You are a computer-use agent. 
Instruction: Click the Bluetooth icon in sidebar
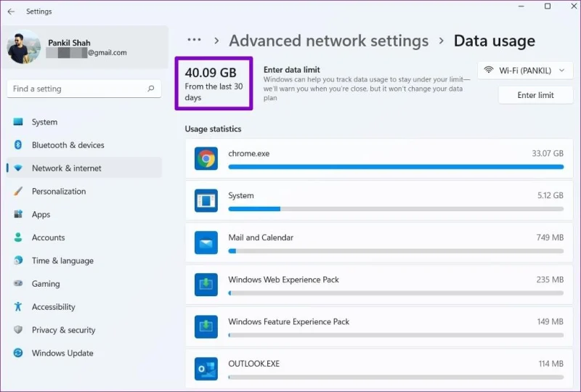(18, 145)
